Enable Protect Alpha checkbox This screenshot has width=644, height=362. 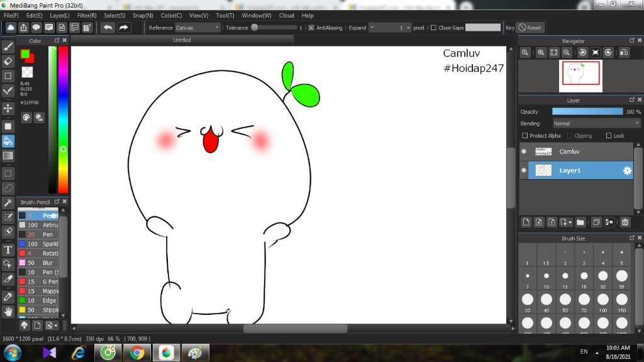(525, 136)
